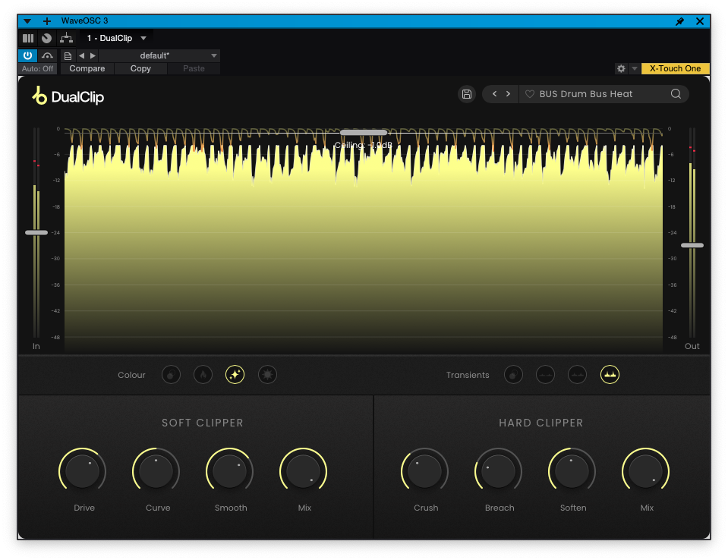Click the round dial icon in toolbar
The image size is (728, 560).
pos(46,38)
